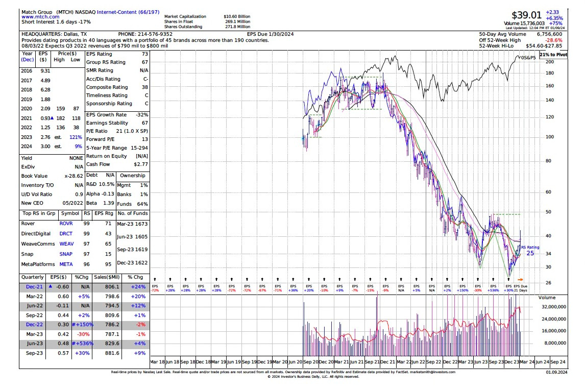This screenshot has height=392, width=585.
Task: Click the blue triangle in the Dec-21 quarterly row
Action: [51, 286]
